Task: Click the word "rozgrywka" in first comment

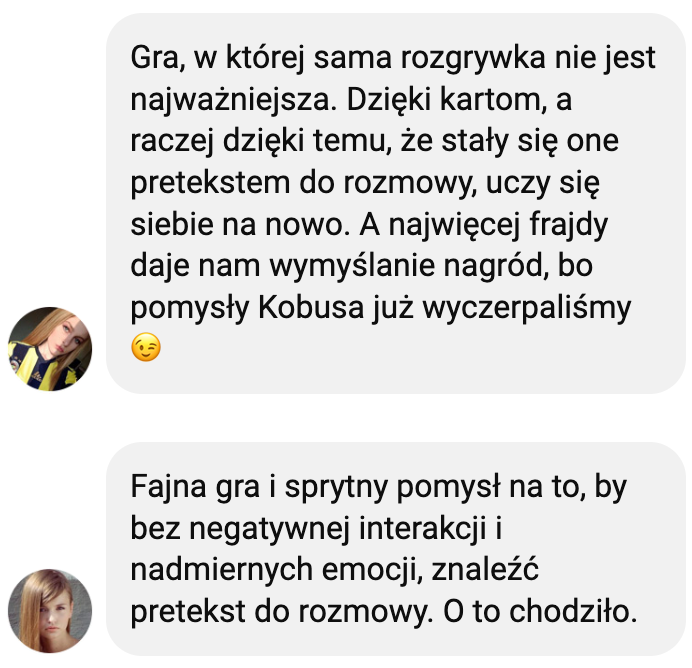Action: (473, 59)
